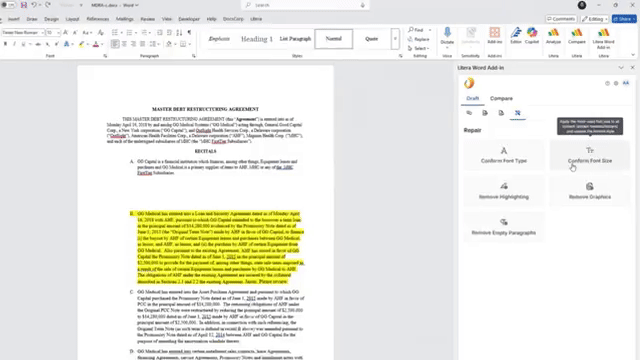
Task: Expand the Styles gallery
Action: 395,39
